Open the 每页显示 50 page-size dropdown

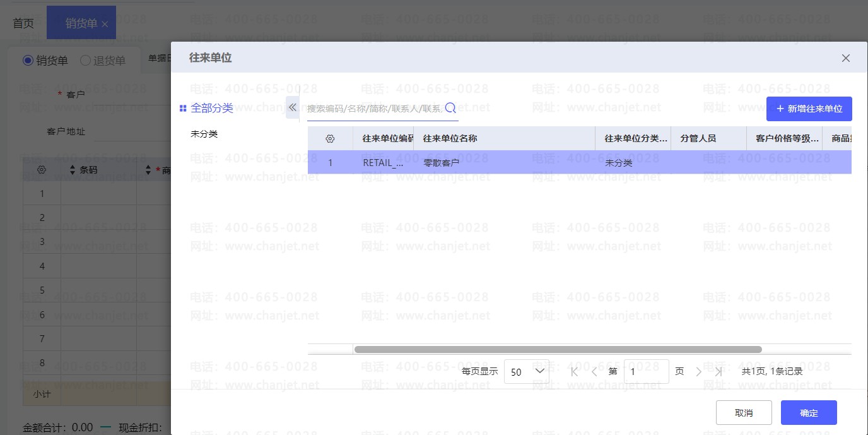[x=527, y=371]
